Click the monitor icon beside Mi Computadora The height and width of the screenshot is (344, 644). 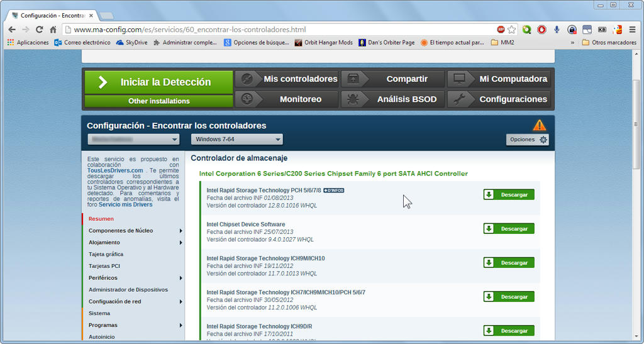pos(459,79)
